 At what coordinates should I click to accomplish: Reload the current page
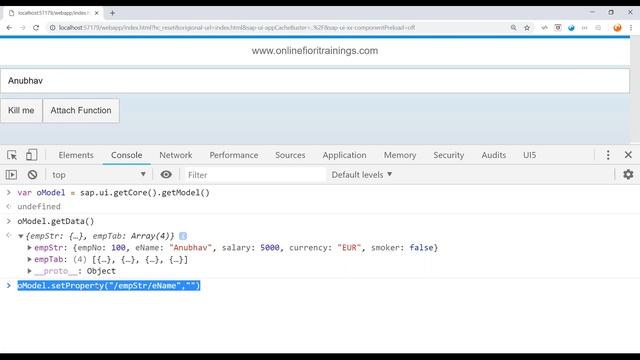click(x=36, y=28)
